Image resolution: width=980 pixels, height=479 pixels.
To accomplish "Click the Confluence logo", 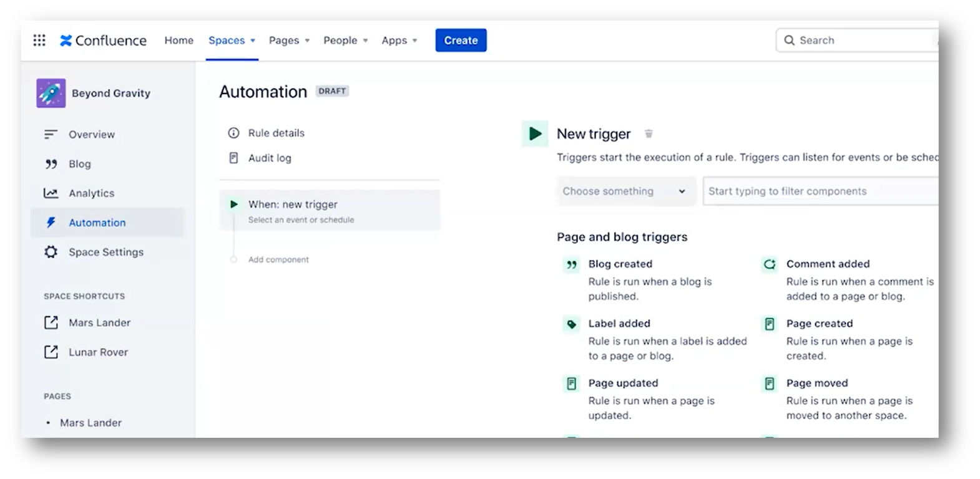I will click(104, 41).
